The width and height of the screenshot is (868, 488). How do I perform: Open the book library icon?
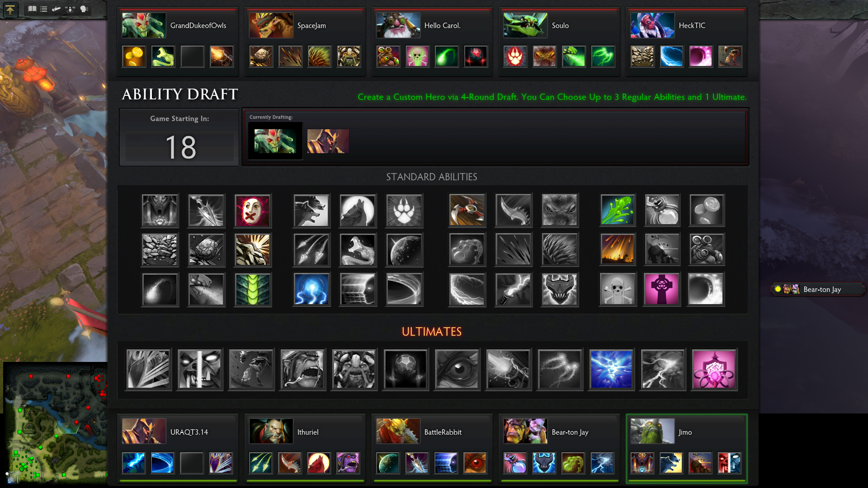click(32, 9)
